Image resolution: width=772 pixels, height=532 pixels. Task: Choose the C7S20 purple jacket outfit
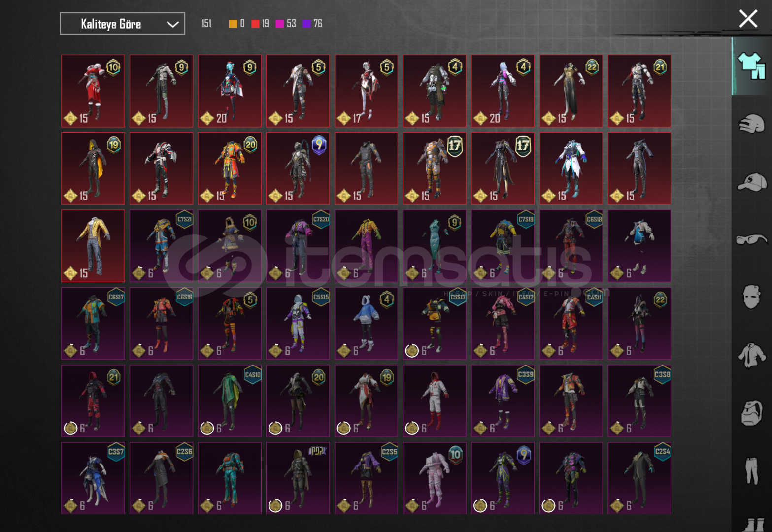pyautogui.click(x=298, y=246)
